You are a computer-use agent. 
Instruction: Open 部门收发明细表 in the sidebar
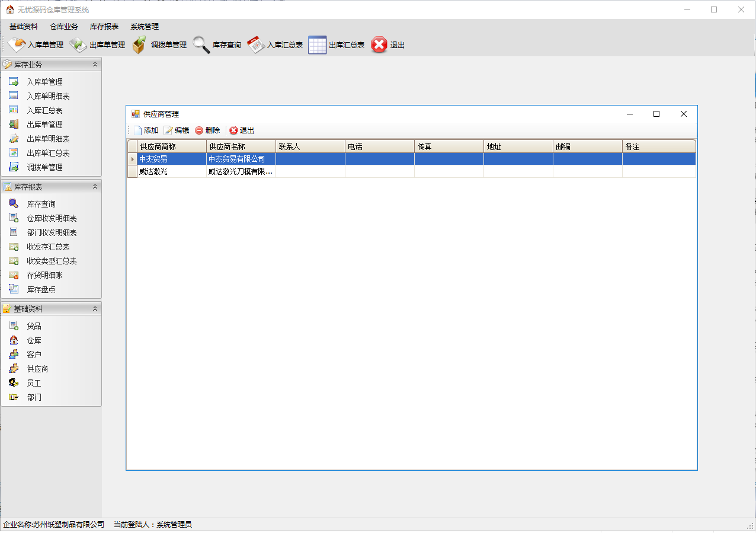point(52,232)
